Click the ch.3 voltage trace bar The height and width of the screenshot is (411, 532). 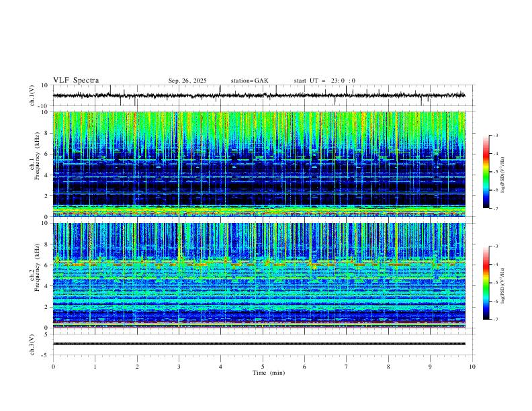(x=259, y=344)
